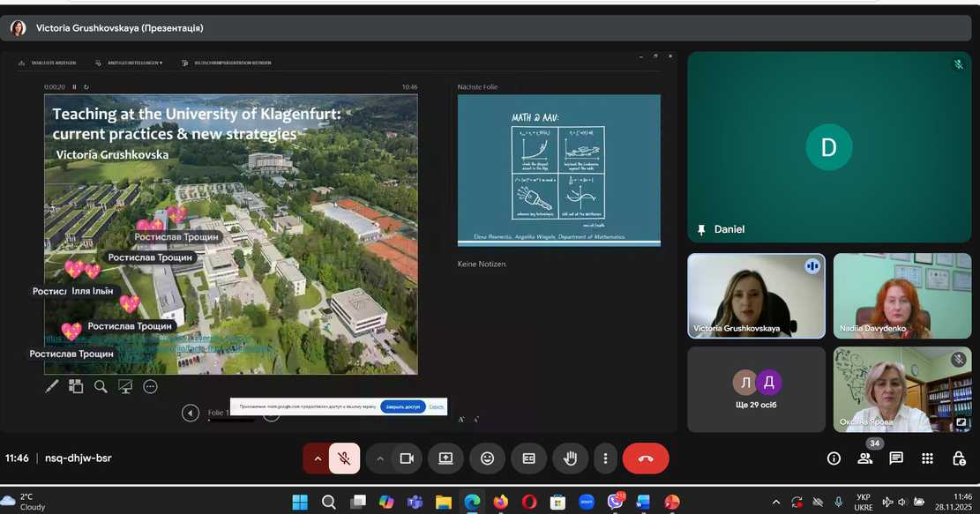Open the three-dot more options menu
980x514 pixels.
click(605, 458)
